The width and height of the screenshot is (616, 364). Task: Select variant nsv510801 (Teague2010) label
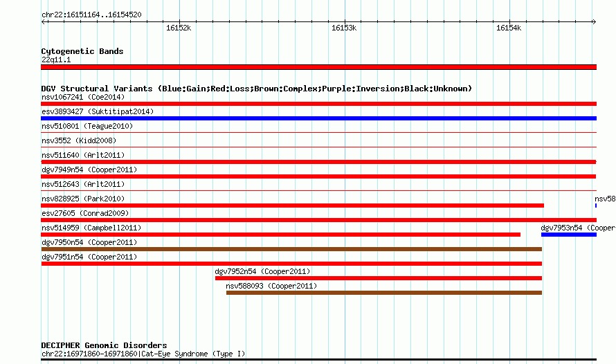[x=87, y=126]
